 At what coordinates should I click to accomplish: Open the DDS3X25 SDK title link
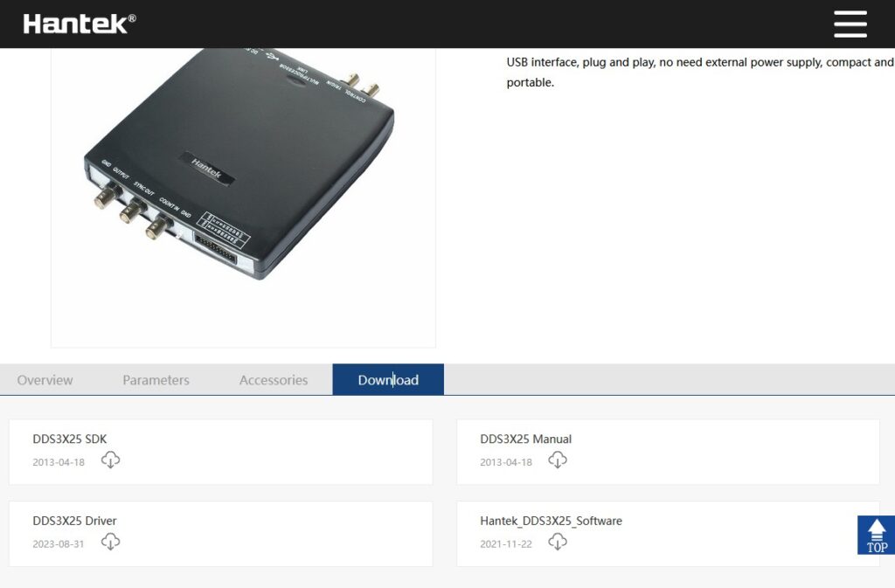tap(70, 439)
